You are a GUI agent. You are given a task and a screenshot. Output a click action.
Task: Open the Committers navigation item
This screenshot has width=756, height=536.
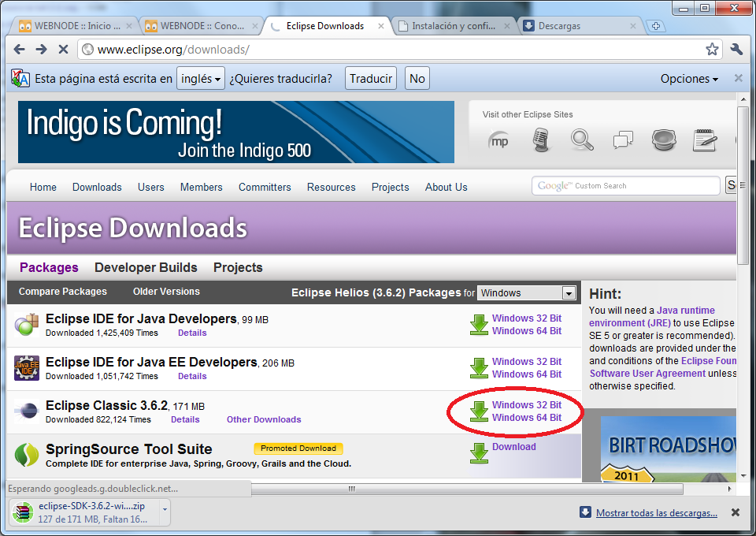[265, 187]
